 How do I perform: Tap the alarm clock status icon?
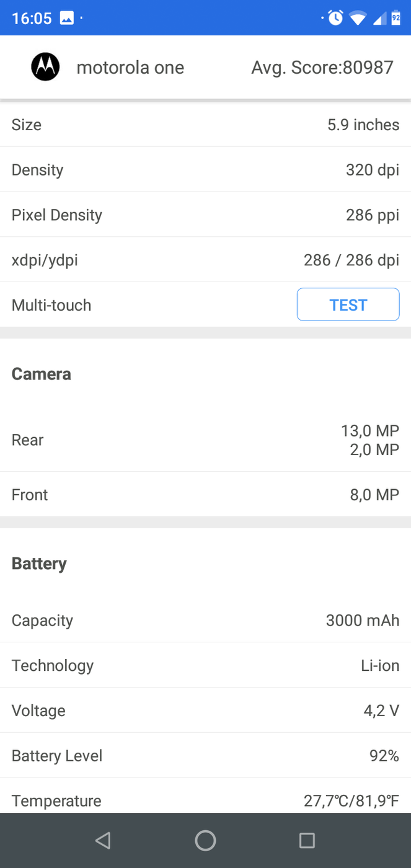pos(335,17)
